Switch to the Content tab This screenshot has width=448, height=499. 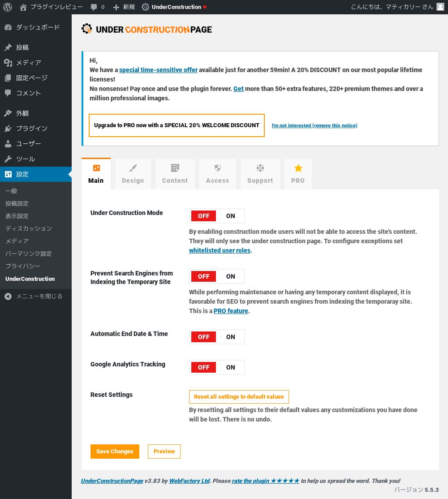pos(175,174)
